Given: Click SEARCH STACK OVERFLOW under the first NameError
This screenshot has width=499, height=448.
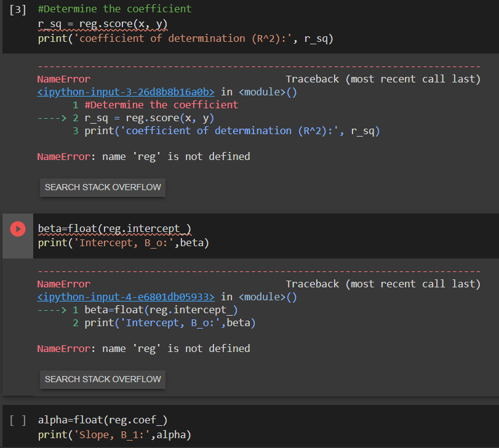Looking at the screenshot, I should 102,188.
